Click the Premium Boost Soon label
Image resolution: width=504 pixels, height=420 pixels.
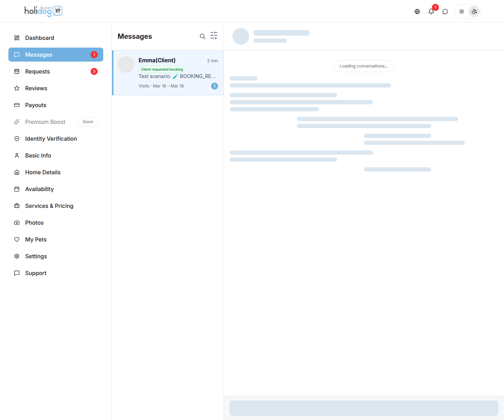(x=87, y=121)
